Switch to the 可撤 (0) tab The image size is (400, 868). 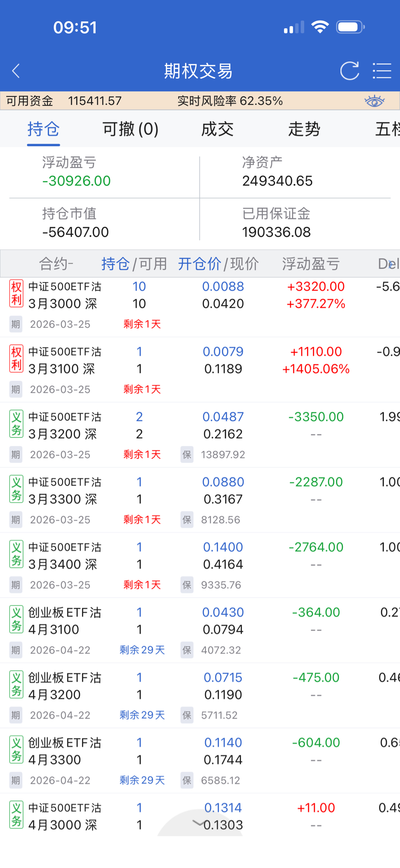pyautogui.click(x=130, y=129)
